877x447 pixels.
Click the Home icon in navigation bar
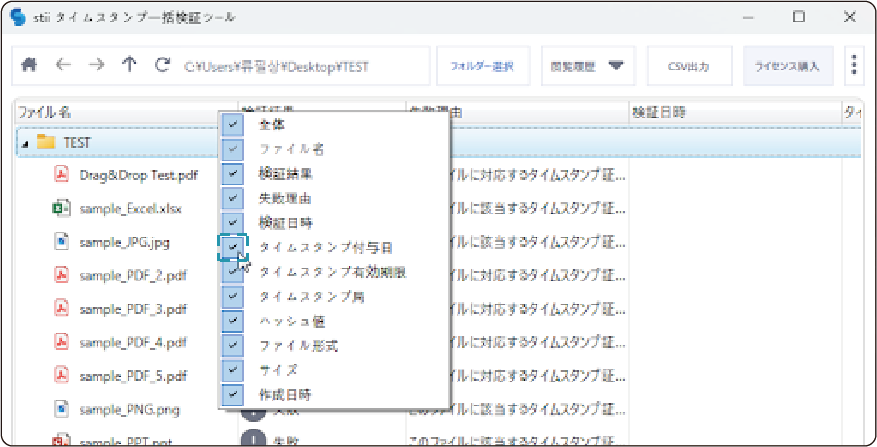point(30,66)
